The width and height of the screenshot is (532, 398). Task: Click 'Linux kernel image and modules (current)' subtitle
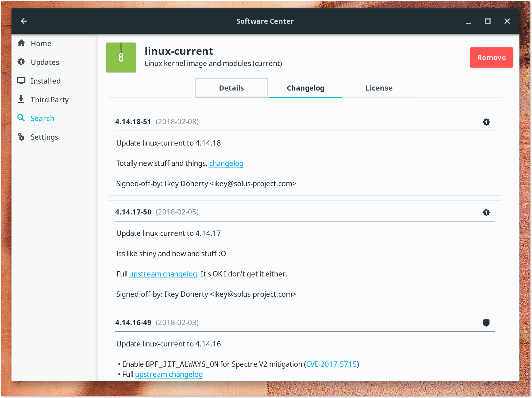point(213,63)
